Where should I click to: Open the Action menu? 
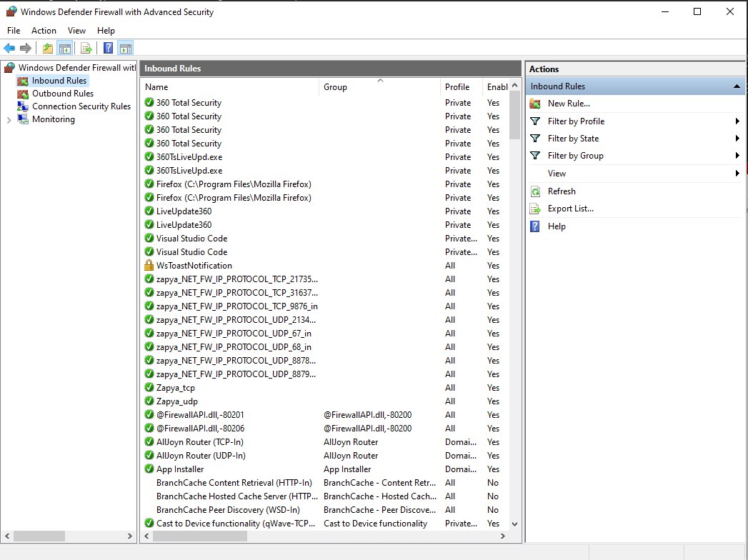[x=44, y=31]
